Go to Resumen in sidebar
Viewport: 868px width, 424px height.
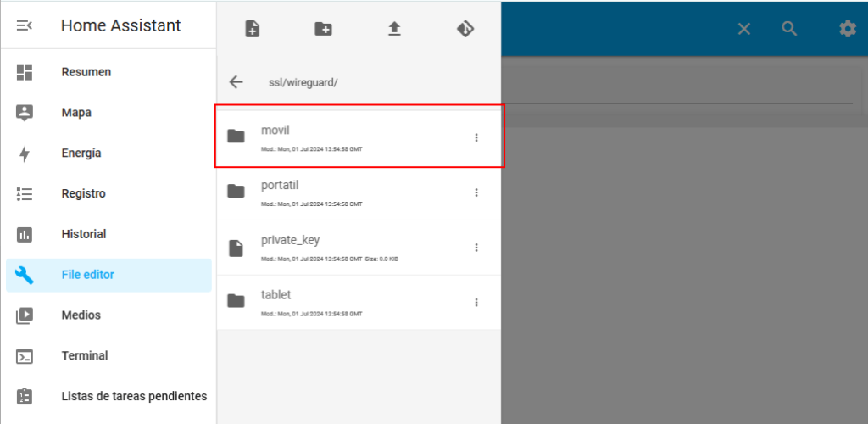(86, 72)
